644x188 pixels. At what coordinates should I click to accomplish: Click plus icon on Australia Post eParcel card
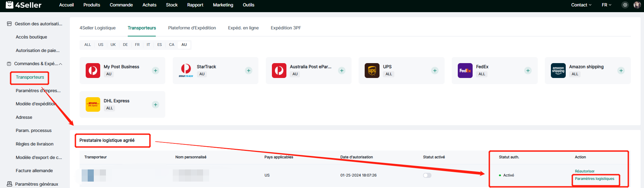342,71
